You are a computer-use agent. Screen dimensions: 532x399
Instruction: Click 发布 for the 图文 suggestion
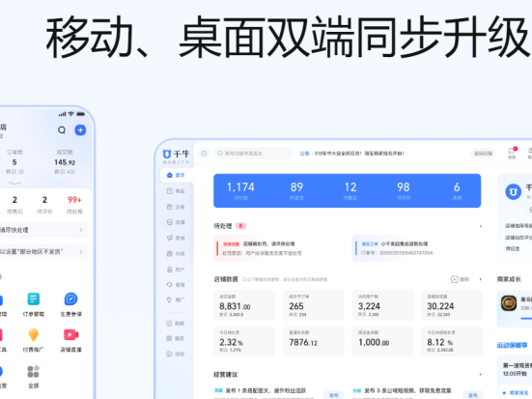[x=333, y=395]
